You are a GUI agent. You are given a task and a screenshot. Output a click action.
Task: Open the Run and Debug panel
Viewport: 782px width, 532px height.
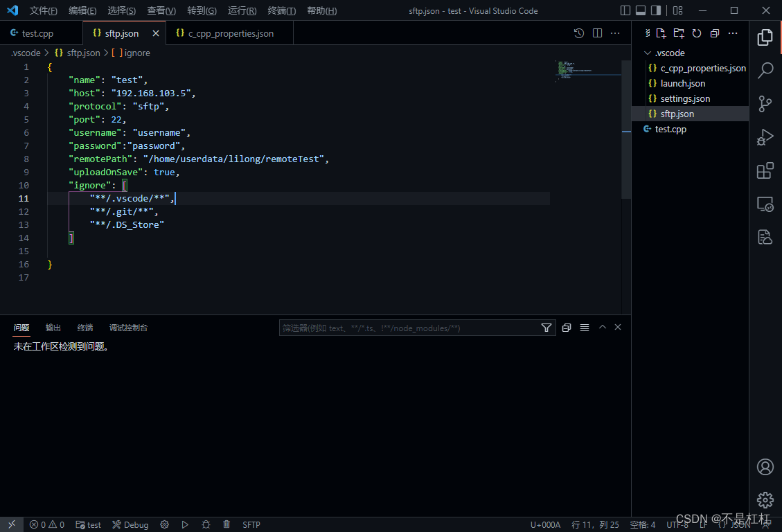[765, 136]
